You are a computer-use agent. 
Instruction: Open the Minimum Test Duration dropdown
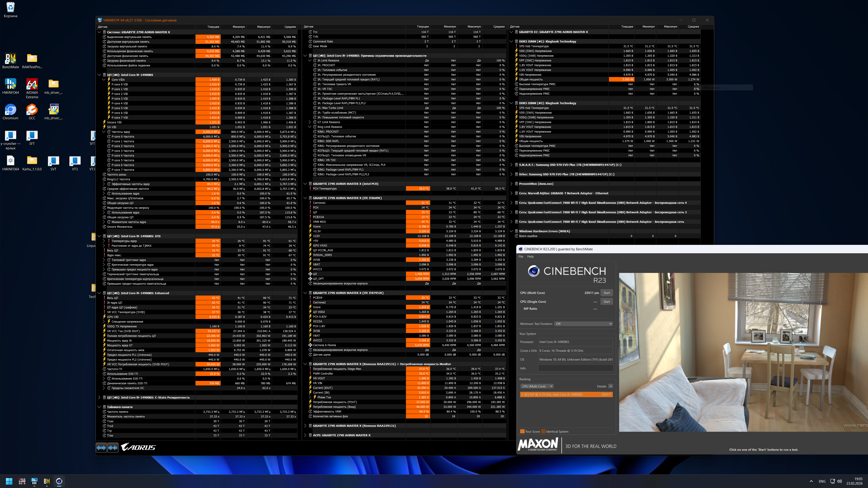click(583, 324)
